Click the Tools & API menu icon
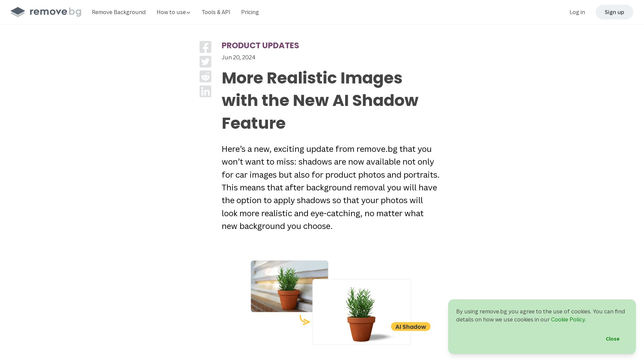Image resolution: width=644 pixels, height=362 pixels. (216, 12)
